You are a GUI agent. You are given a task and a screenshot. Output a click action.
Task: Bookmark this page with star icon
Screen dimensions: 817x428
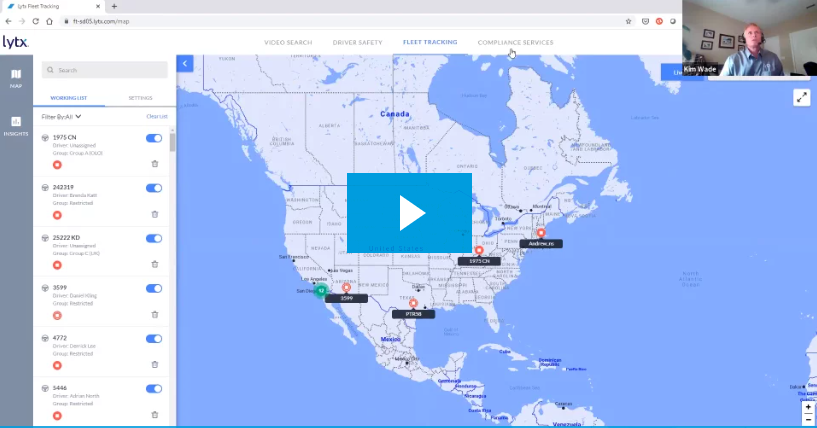tap(628, 20)
